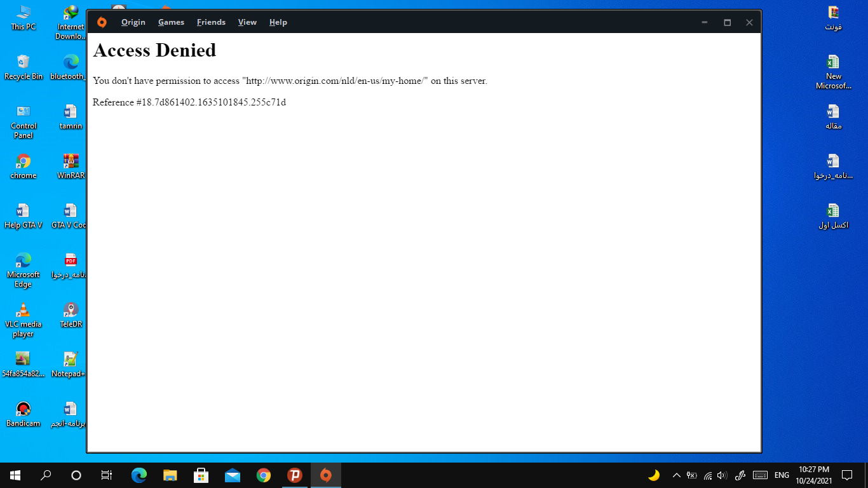Open Task View
This screenshot has height=488, width=868.
(107, 475)
